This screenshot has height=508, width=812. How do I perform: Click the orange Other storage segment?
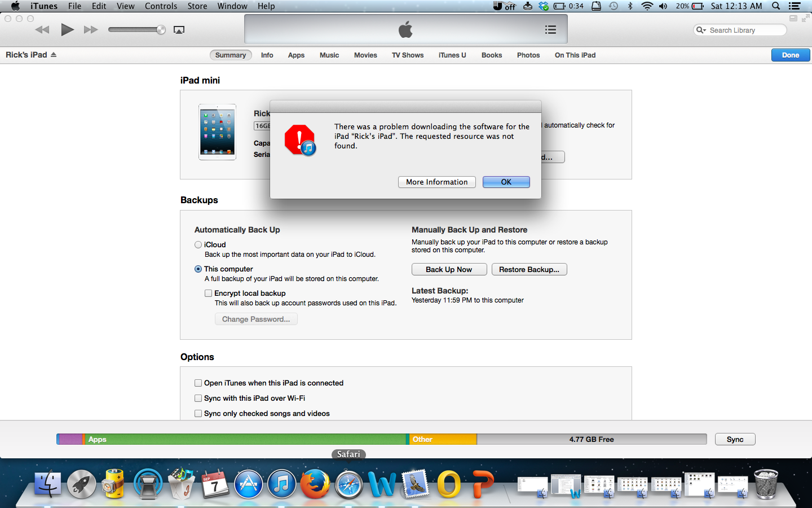click(443, 439)
